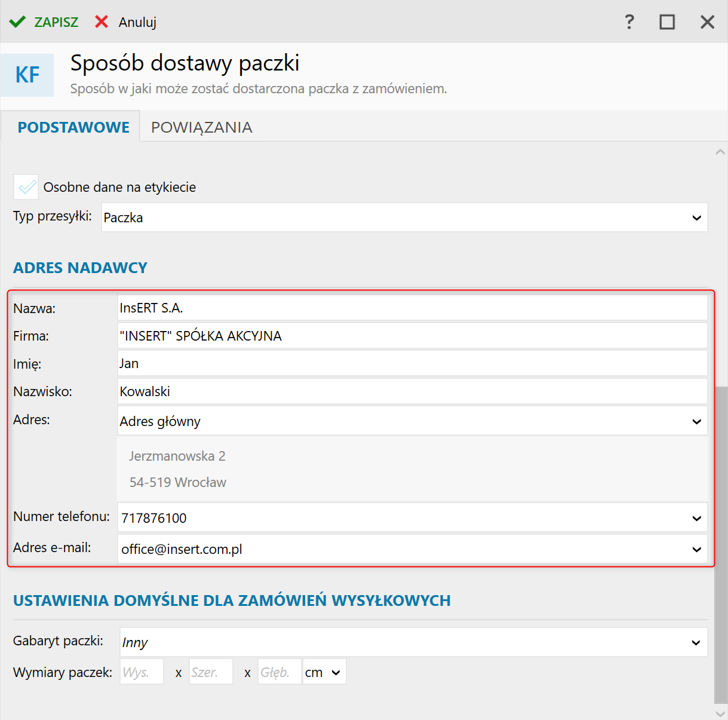Click the USTAWIENIA DOMYŚLNE DLA ZAMÓWIEŃ WYSYŁKOWYCH header
728x720 pixels.
[x=232, y=600]
